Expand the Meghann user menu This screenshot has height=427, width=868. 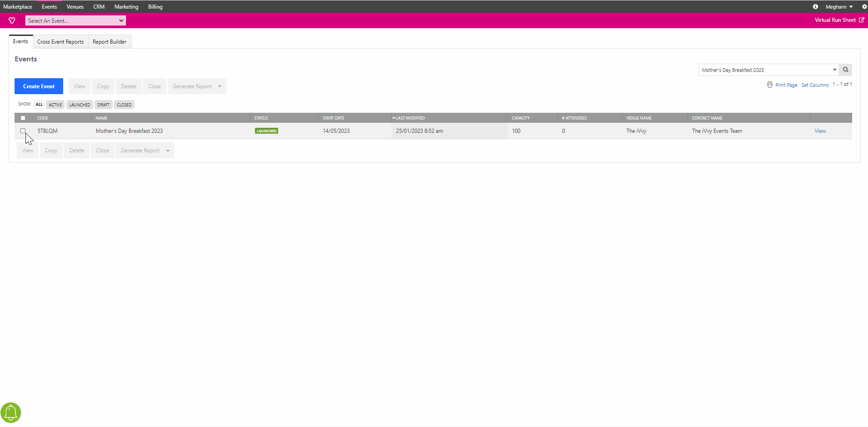click(x=839, y=7)
